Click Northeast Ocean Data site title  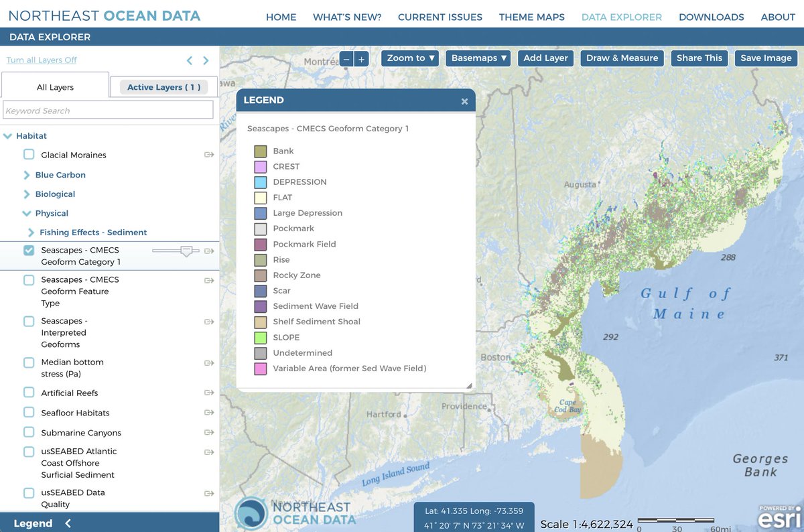tap(105, 15)
